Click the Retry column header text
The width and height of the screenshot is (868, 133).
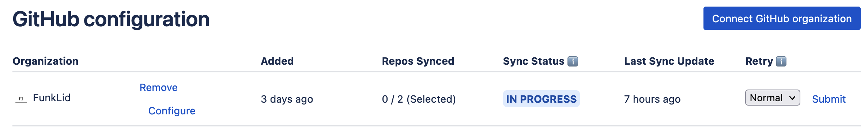(759, 61)
